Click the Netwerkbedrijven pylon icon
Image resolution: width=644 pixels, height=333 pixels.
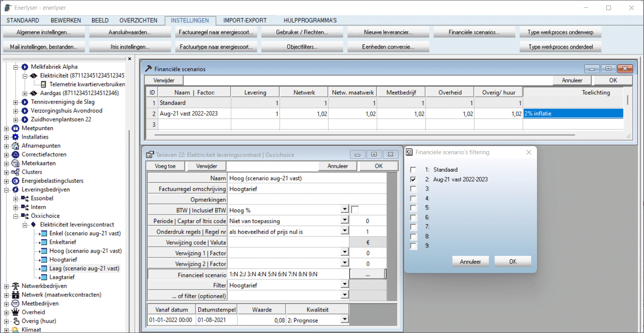[16, 286]
